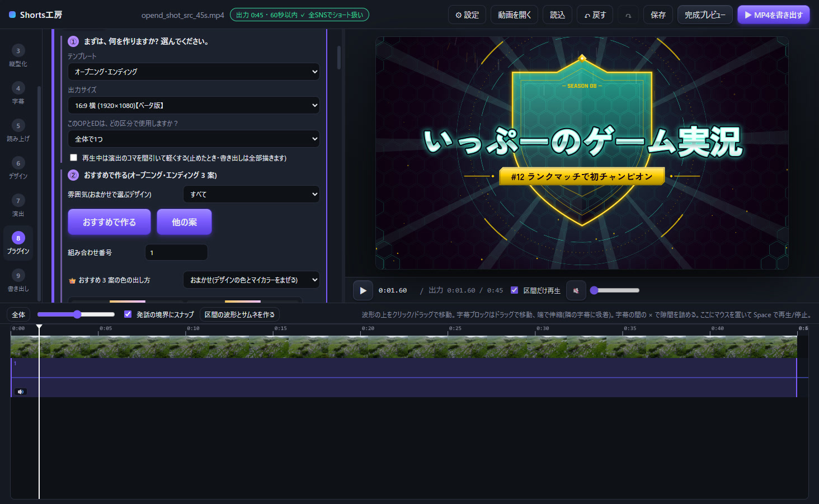Click 区間の波形とサムネを作る button
The width and height of the screenshot is (819, 504).
point(239,314)
